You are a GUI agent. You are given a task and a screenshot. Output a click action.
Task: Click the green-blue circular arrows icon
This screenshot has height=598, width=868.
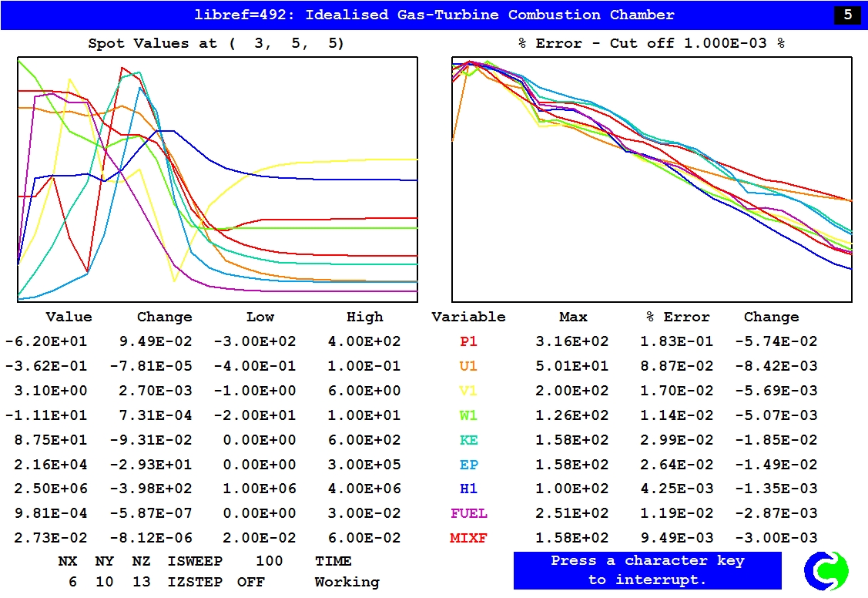pyautogui.click(x=826, y=571)
